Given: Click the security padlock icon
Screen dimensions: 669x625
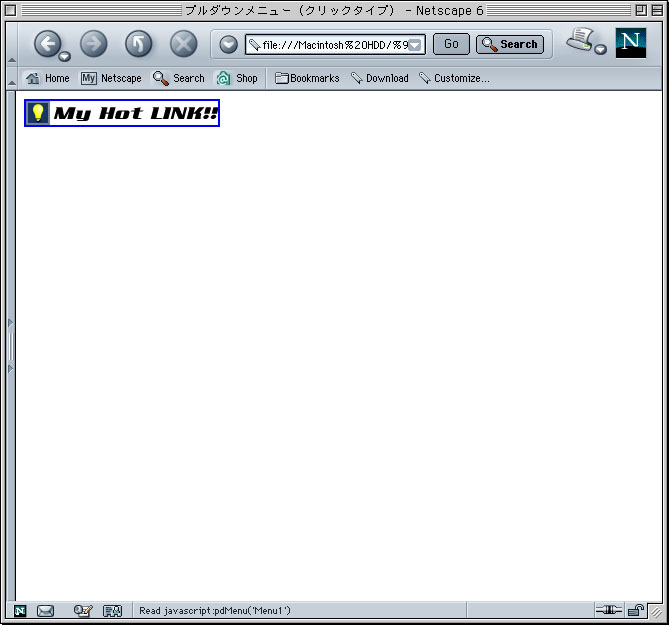Looking at the screenshot, I should tap(636, 610).
